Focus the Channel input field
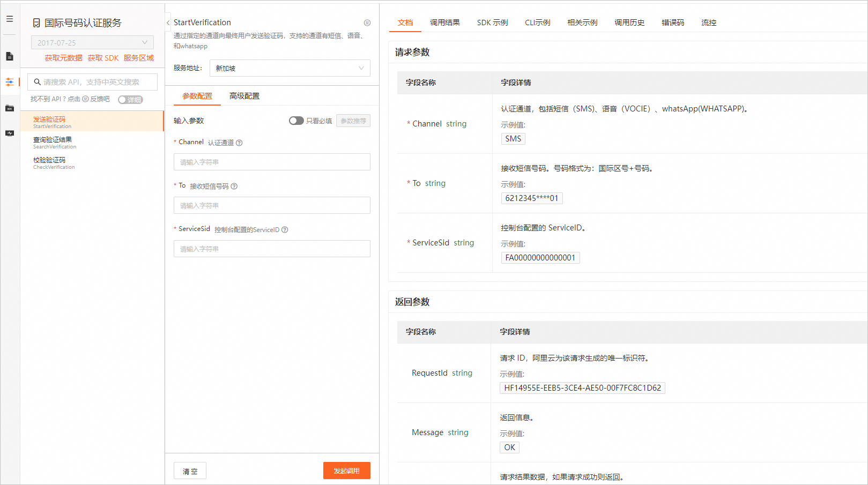Screen dimensions: 868x485 [x=272, y=162]
